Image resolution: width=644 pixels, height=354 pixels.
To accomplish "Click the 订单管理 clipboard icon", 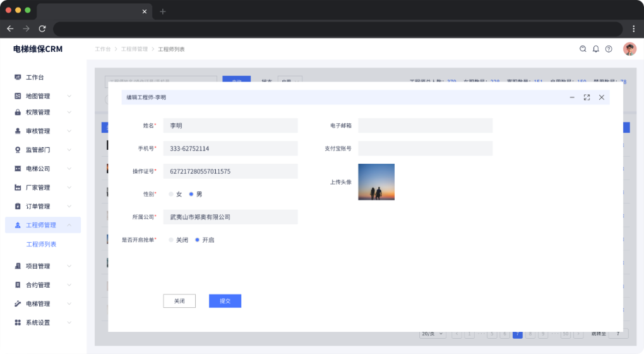I will (x=18, y=206).
